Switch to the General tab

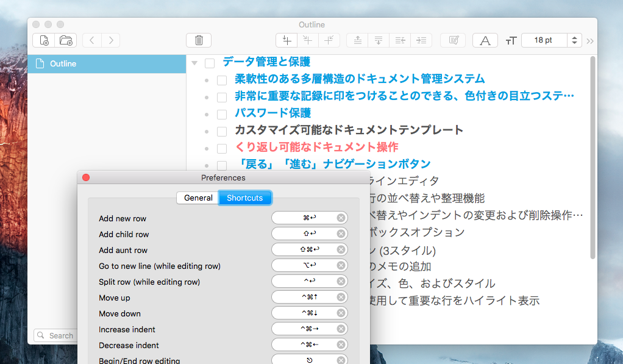pos(198,198)
